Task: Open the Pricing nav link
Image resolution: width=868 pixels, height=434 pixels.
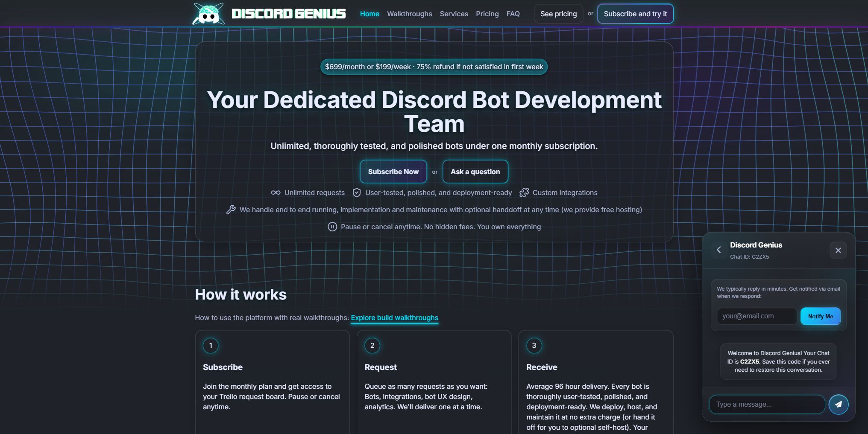Action: [x=487, y=14]
